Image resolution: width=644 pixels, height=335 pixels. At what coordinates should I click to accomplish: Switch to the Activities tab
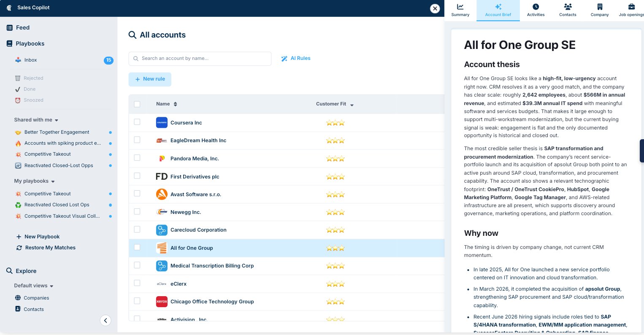[536, 11]
